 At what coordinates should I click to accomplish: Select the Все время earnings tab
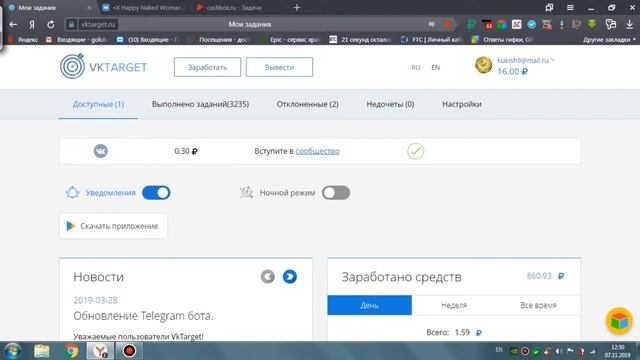tap(538, 305)
